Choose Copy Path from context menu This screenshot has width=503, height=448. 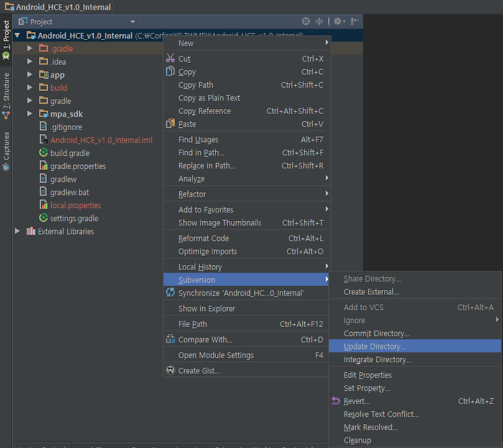click(x=247, y=85)
